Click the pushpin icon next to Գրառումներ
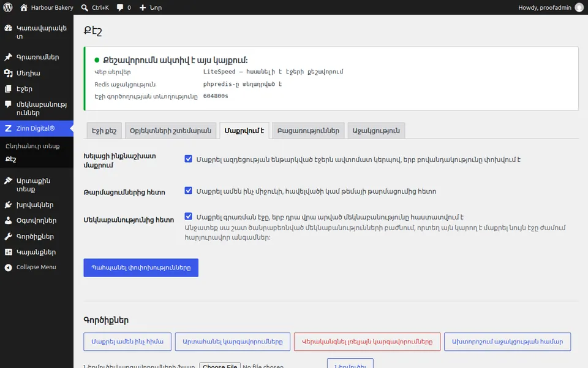 pos(8,57)
